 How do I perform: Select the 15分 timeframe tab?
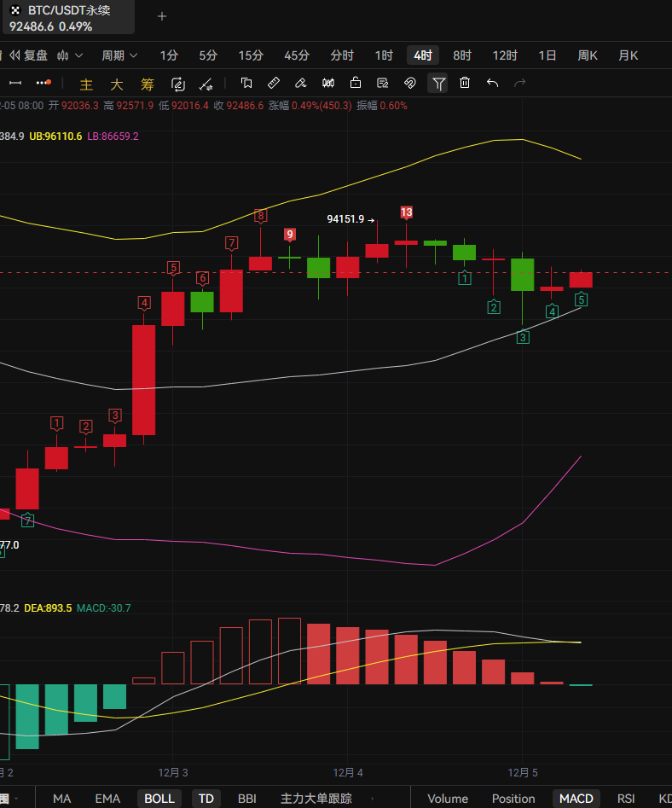pos(251,55)
